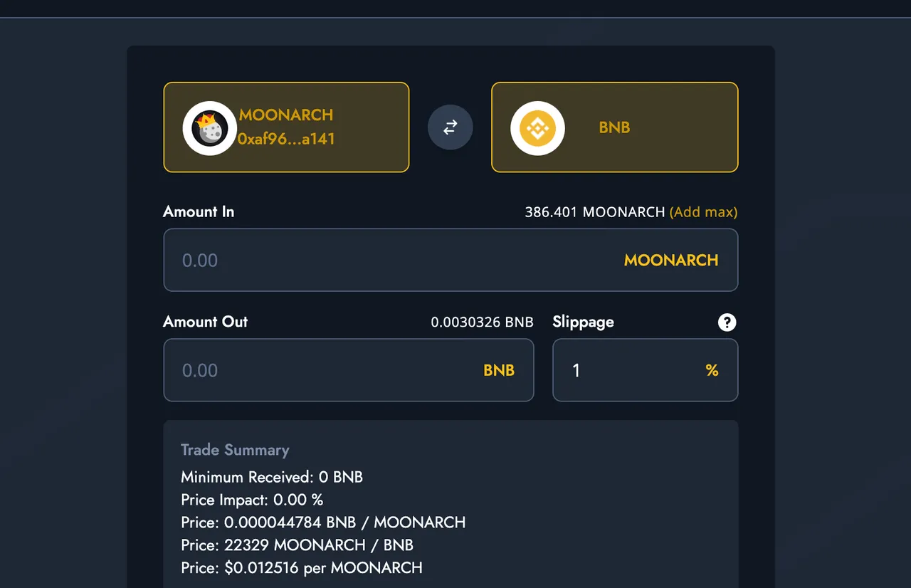The height and width of the screenshot is (588, 911).
Task: Click the 22329 MOONARCH / BNB price line
Action: 297,545
